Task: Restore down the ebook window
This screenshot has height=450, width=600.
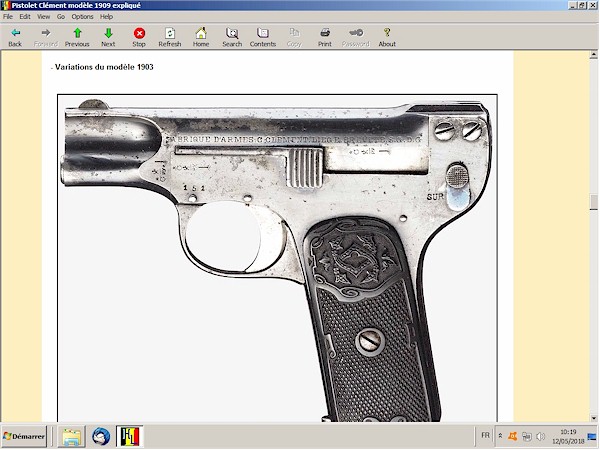Action: 582,5
